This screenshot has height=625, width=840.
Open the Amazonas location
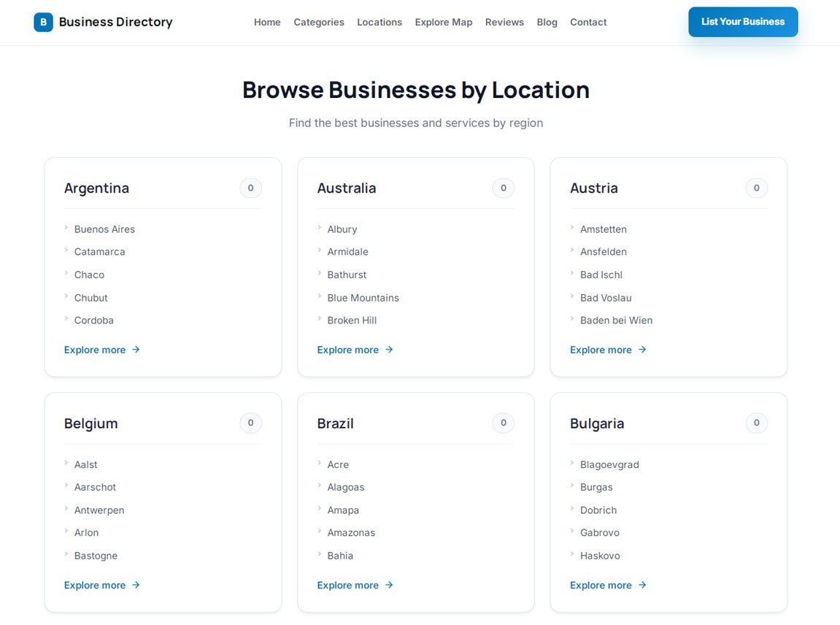(x=351, y=532)
